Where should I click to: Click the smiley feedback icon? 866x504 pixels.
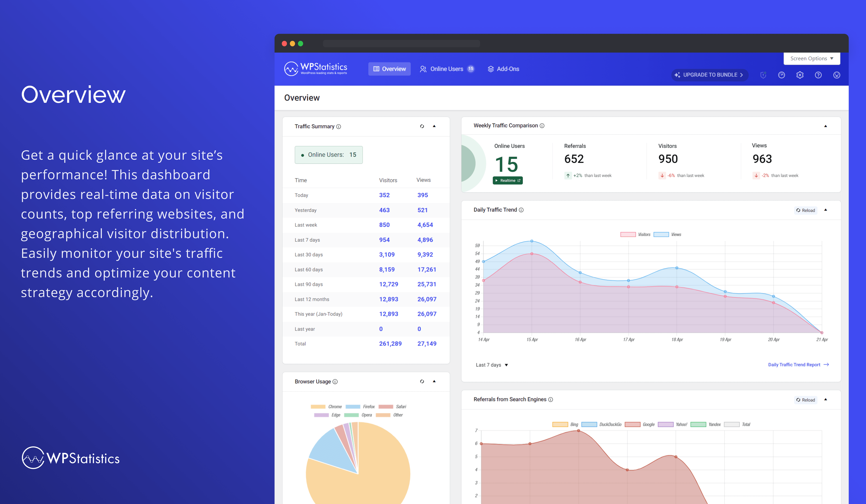(x=836, y=75)
